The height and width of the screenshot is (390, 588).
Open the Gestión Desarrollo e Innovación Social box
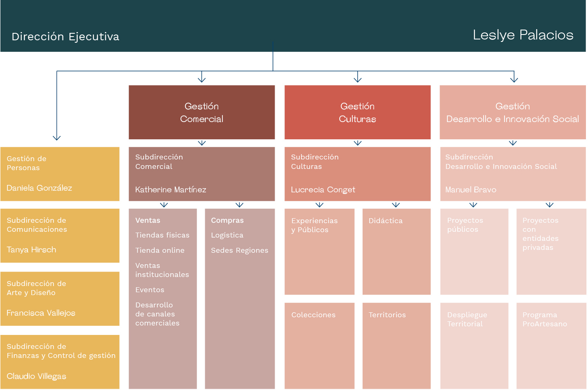513,112
